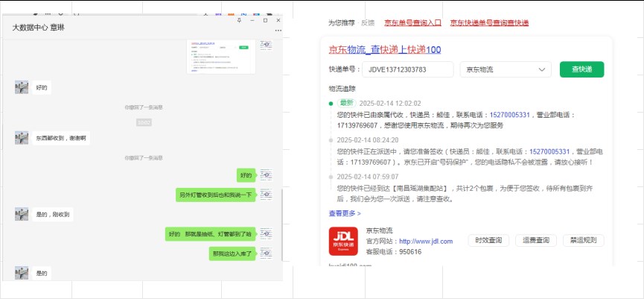Click the 时效查询 button
644x299 pixels.
488,241
